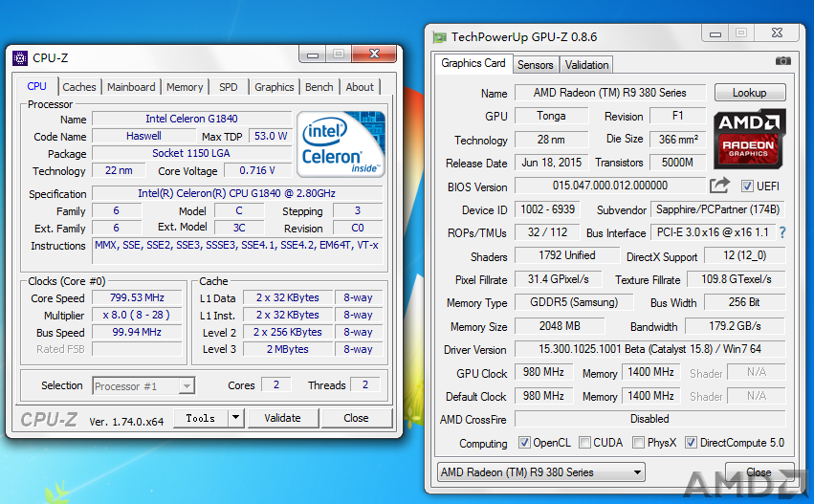Click the Close button in CPU-Z
The height and width of the screenshot is (504, 814).
356,418
